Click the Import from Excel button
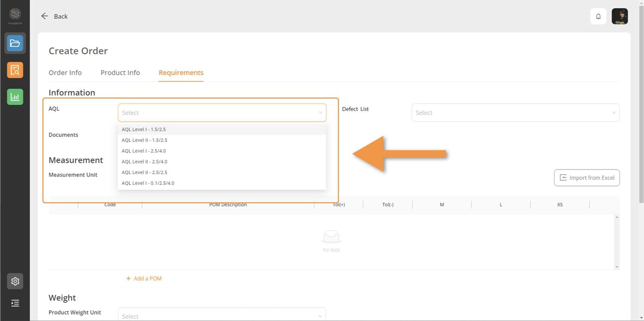Screen dimensions: 644x321 pyautogui.click(x=586, y=178)
